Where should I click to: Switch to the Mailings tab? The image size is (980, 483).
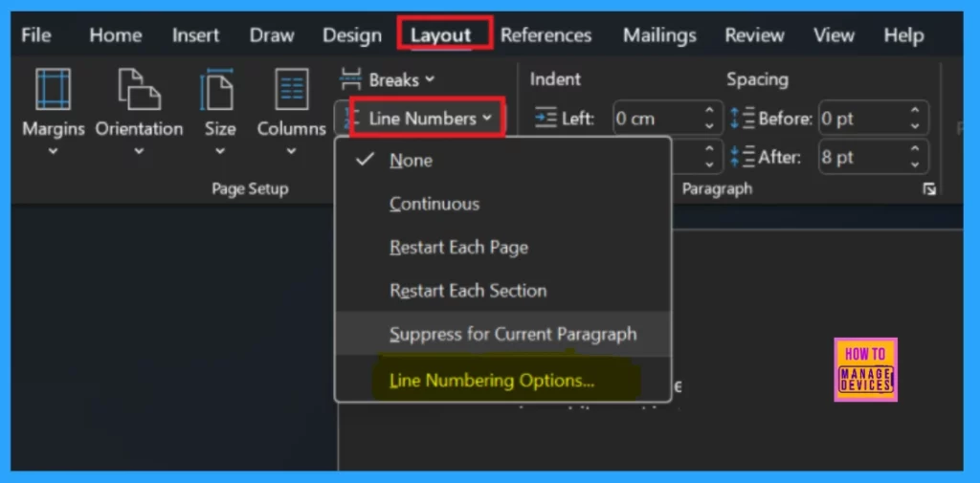[x=659, y=35]
